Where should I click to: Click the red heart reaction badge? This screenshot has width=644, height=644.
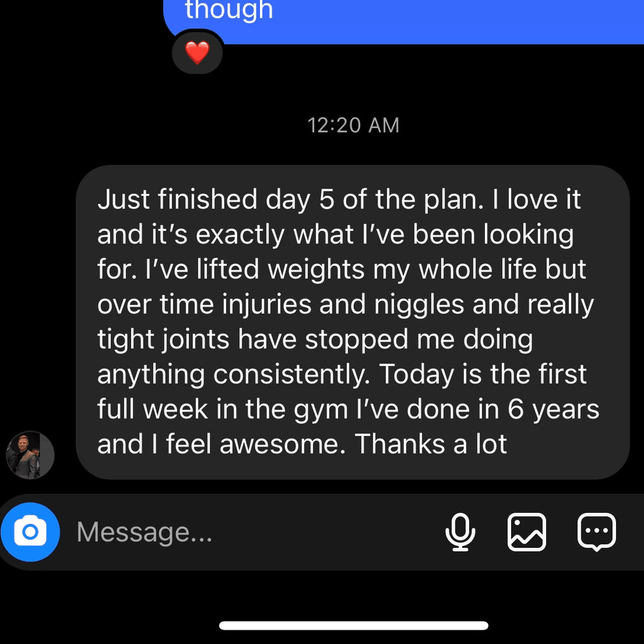pos(197,52)
